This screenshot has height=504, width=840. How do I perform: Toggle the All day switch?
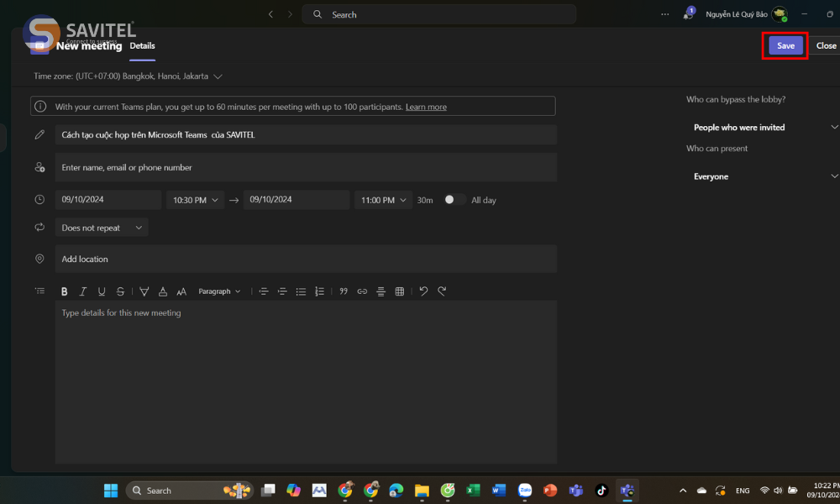click(x=454, y=200)
